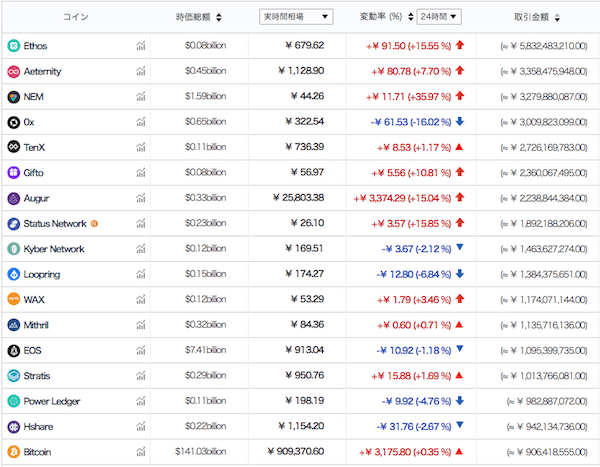
Task: Click the Bitcoin coin logo icon
Action: click(13, 452)
